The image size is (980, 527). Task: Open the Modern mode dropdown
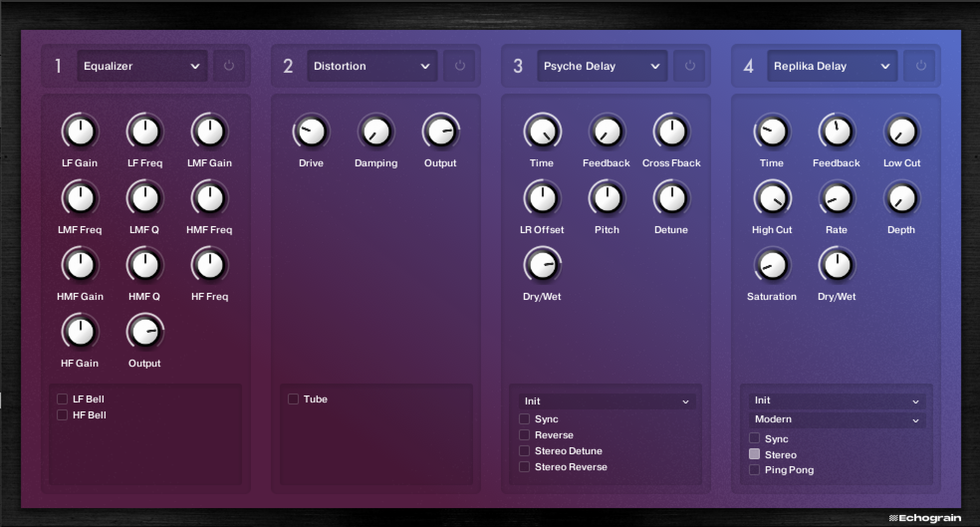837,419
